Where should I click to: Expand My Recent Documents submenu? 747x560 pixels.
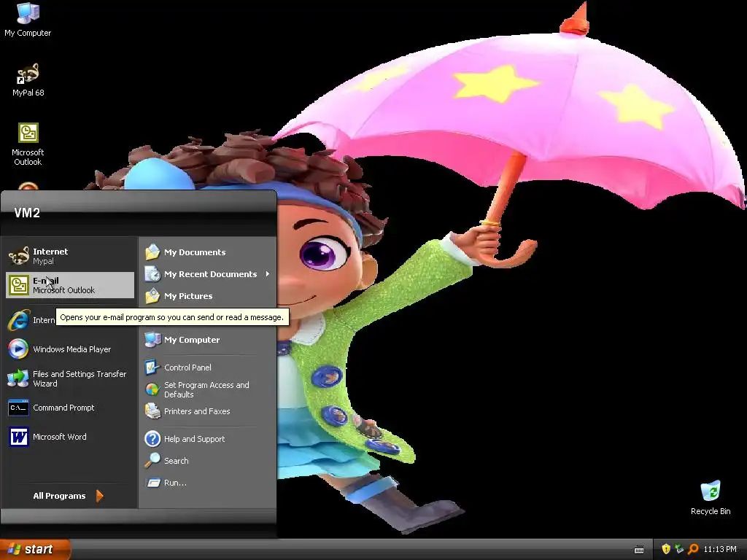pyautogui.click(x=208, y=274)
